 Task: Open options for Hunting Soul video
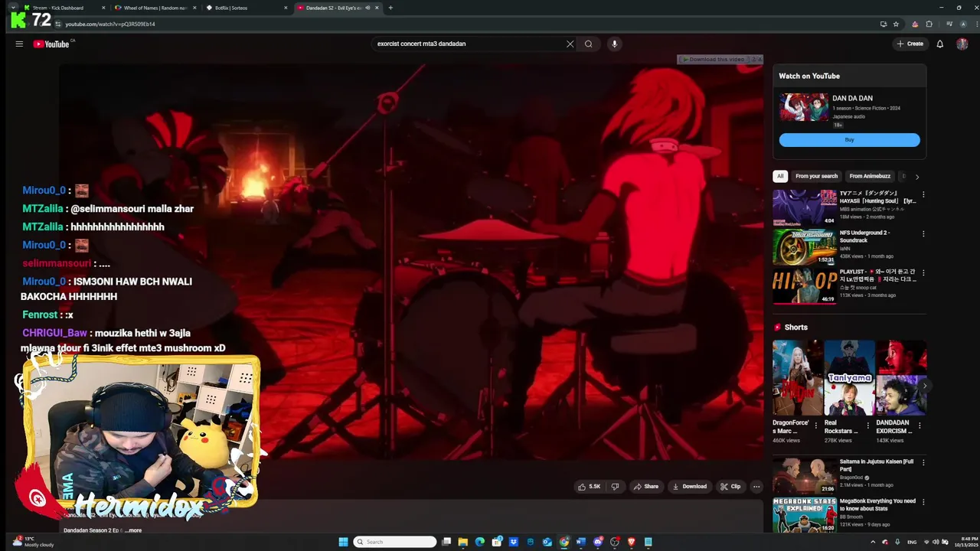[x=923, y=195]
